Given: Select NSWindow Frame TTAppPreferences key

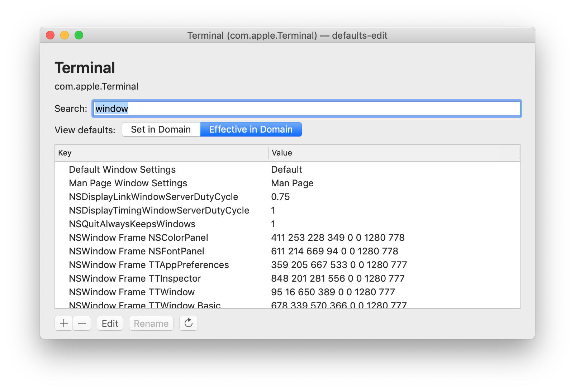Looking at the screenshot, I should [x=149, y=265].
